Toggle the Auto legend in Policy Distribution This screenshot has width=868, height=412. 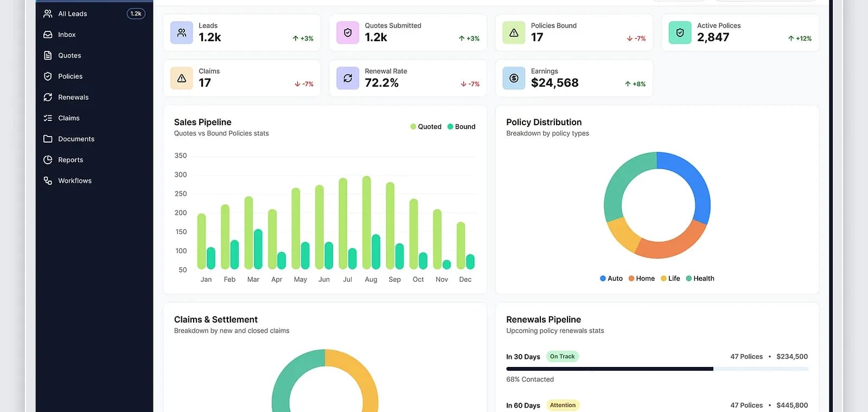(x=611, y=279)
